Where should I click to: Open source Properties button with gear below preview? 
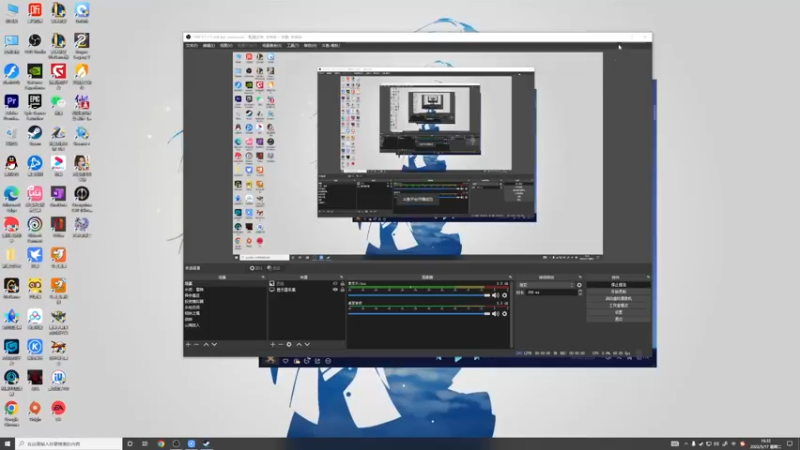pos(256,268)
